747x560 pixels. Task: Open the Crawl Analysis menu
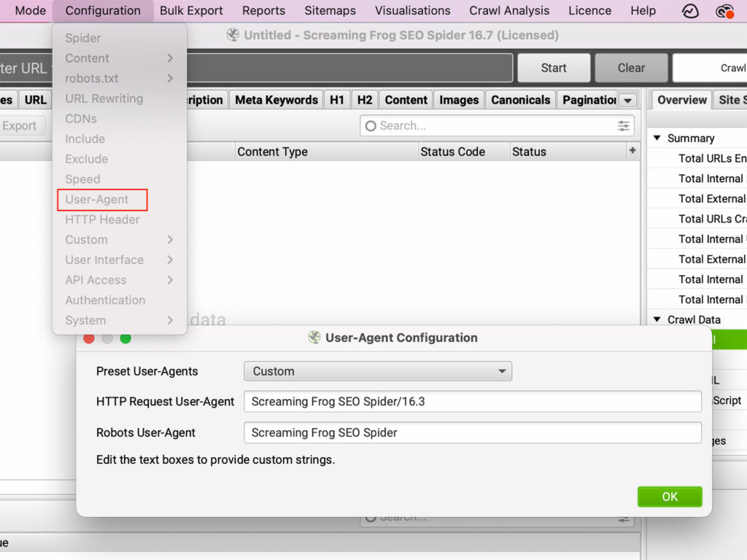[x=509, y=10]
